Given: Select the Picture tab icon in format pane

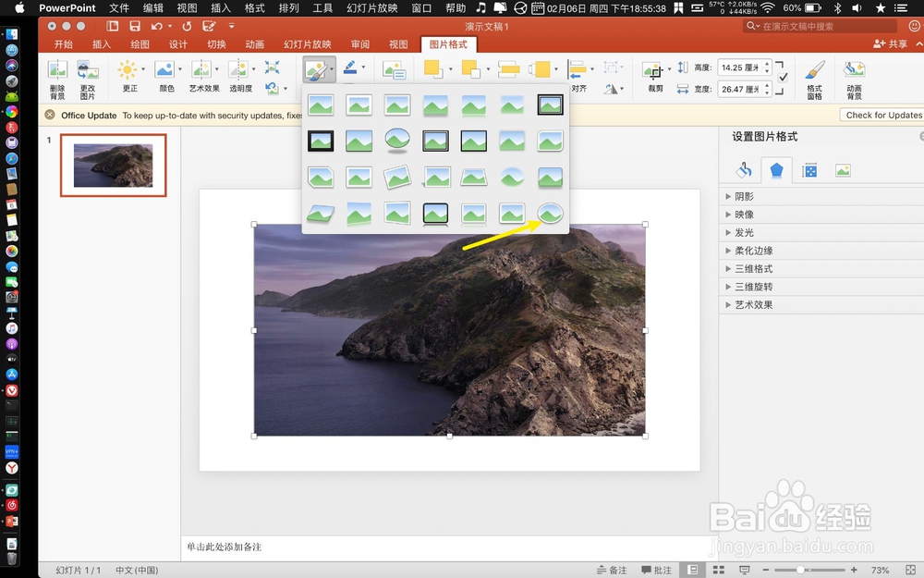Looking at the screenshot, I should [843, 170].
